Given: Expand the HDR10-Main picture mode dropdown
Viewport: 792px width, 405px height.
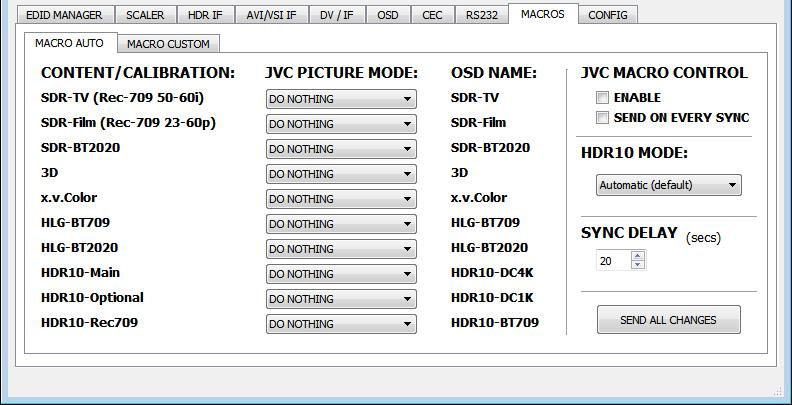Looking at the screenshot, I should click(341, 274).
